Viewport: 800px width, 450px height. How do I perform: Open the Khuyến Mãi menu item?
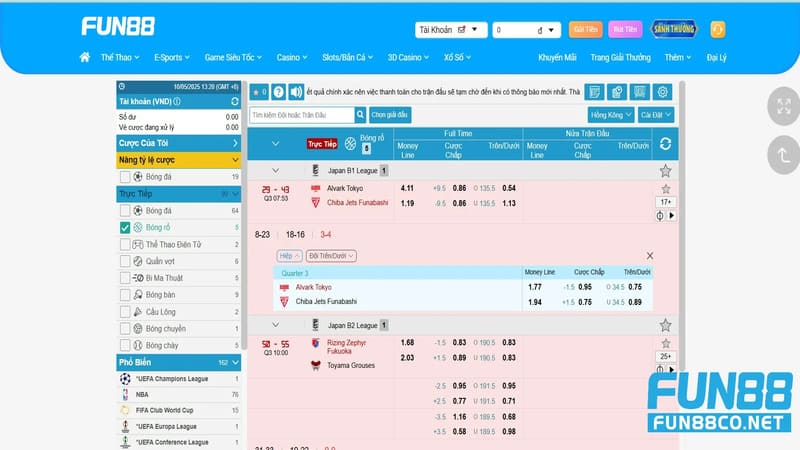pos(557,58)
